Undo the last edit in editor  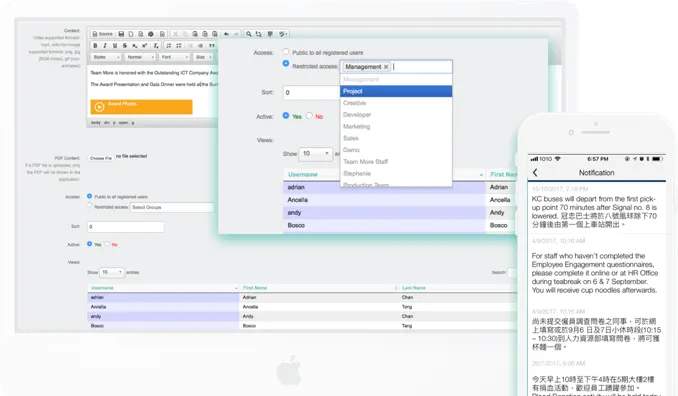coord(226,34)
